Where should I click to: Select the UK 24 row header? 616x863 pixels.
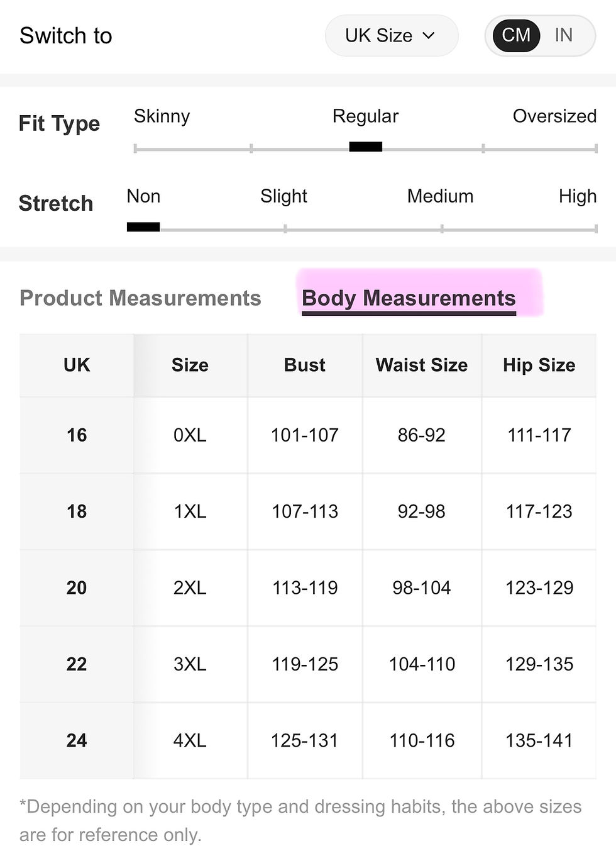click(77, 740)
